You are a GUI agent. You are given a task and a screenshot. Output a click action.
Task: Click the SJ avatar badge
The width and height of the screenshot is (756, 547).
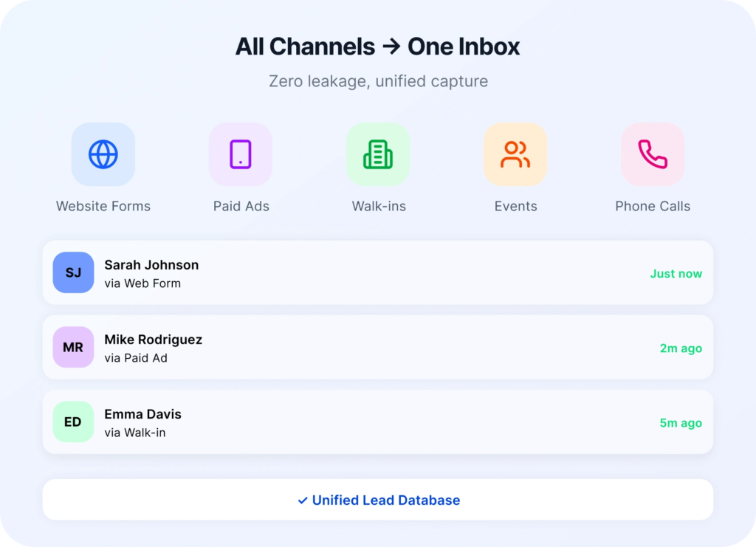coord(73,272)
